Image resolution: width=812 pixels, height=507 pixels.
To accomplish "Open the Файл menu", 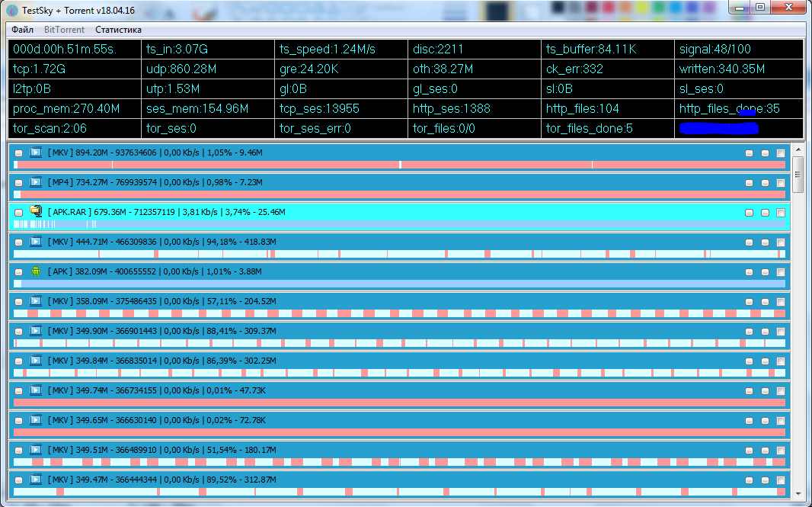I will tap(22, 30).
